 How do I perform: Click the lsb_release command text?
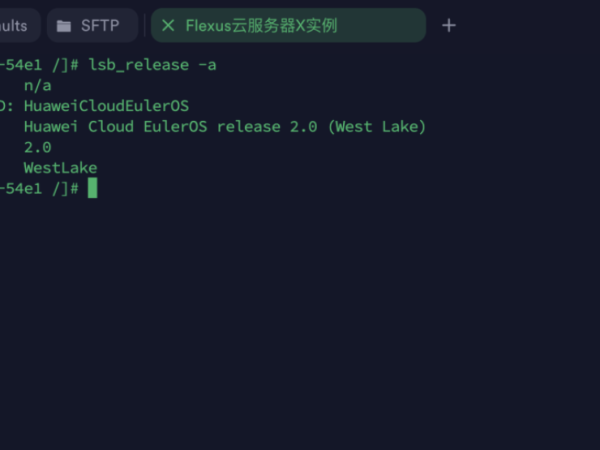136,64
